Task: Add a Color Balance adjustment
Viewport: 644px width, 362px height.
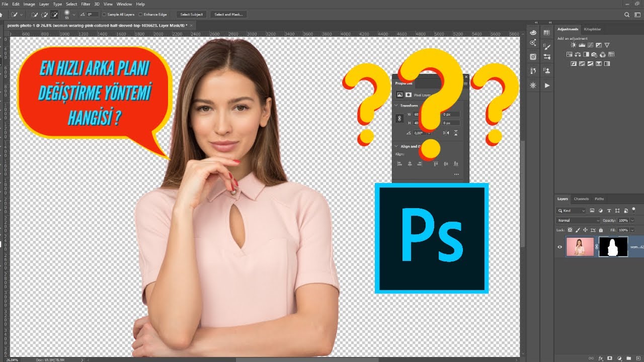Action: (578, 54)
